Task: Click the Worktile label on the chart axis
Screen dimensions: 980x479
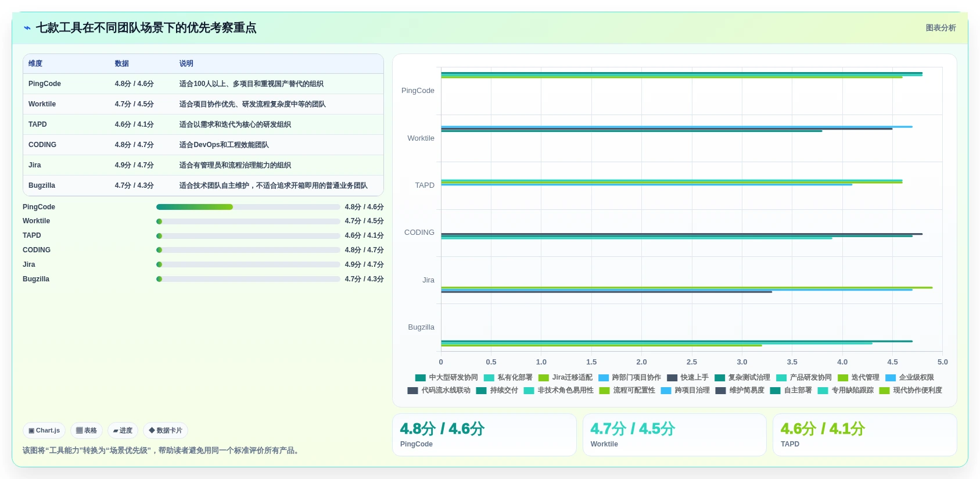Action: click(421, 138)
